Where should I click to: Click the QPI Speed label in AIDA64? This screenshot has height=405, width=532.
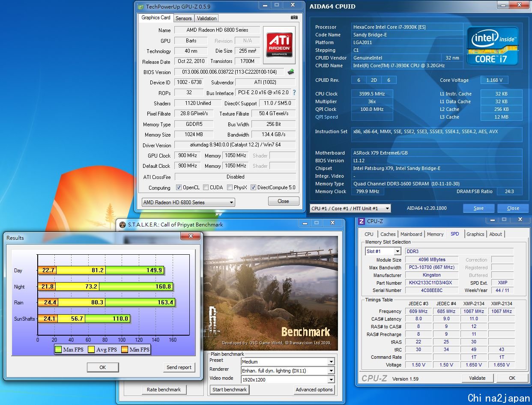pos(326,117)
